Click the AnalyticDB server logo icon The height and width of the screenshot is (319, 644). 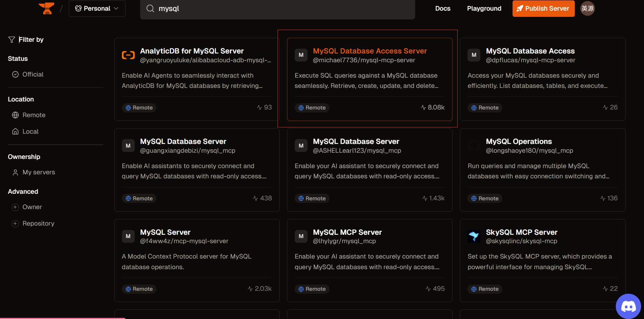[x=128, y=55]
